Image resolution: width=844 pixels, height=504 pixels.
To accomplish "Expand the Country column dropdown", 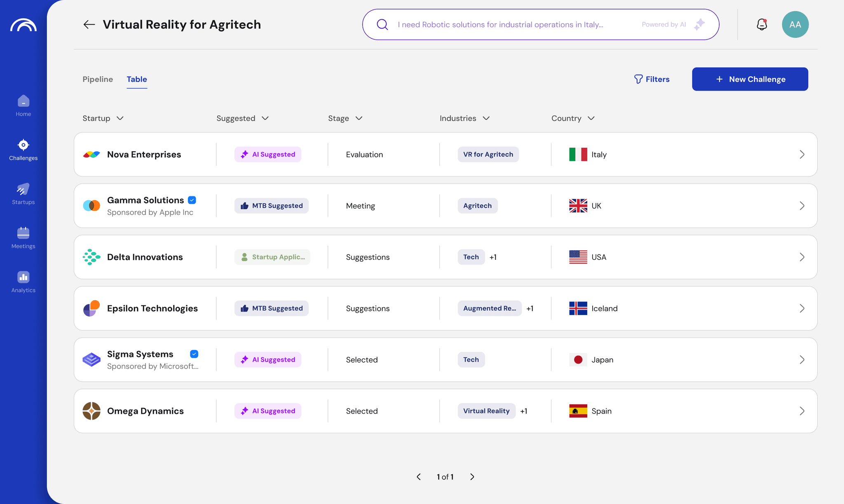I will tap(591, 119).
